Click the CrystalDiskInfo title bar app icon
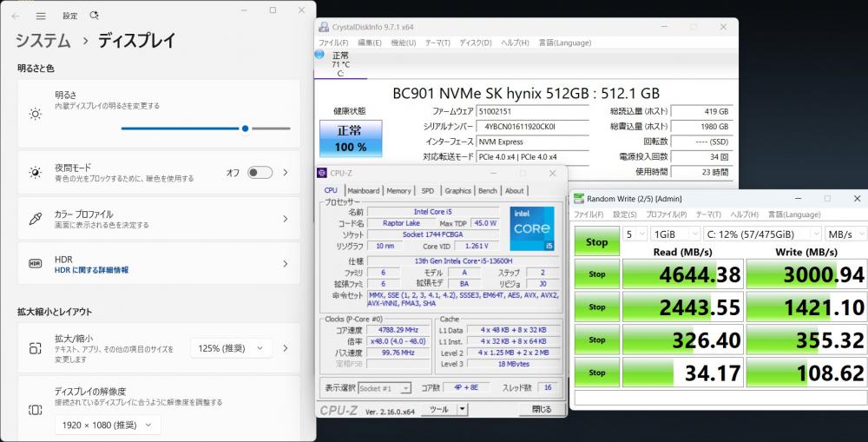The width and height of the screenshot is (868, 442). pos(324,27)
